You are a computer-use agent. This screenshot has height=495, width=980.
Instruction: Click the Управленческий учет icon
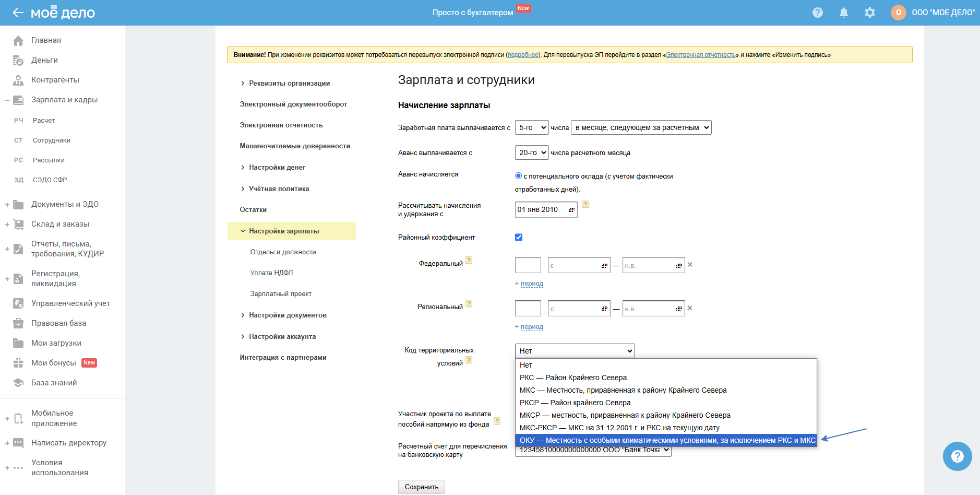(x=18, y=303)
